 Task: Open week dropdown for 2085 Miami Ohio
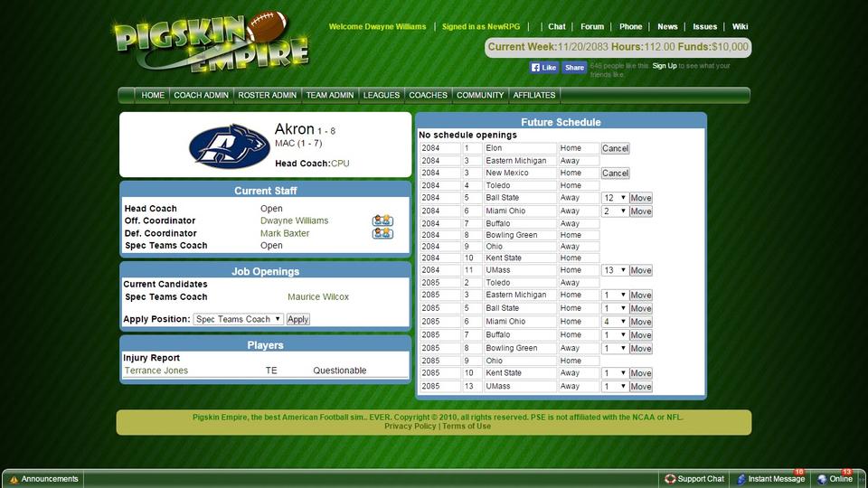tap(615, 322)
